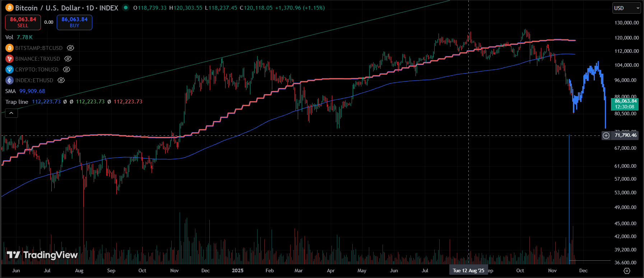The image size is (644, 278).
Task: Click the Bitcoin / U.S. Dollar title
Action: tap(48, 8)
